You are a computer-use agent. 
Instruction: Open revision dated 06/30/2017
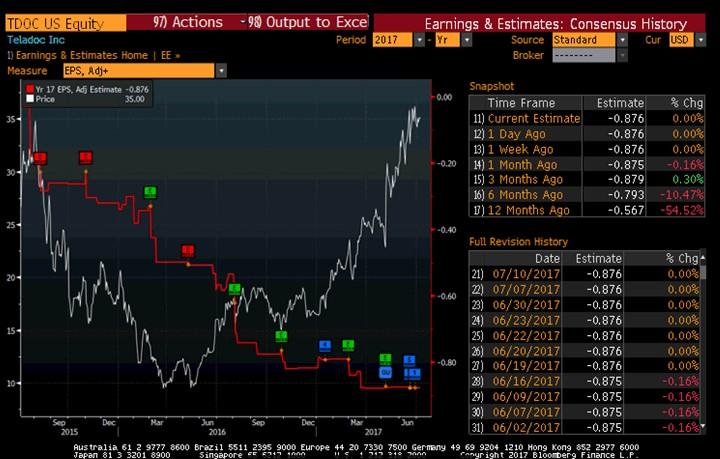pyautogui.click(x=584, y=305)
